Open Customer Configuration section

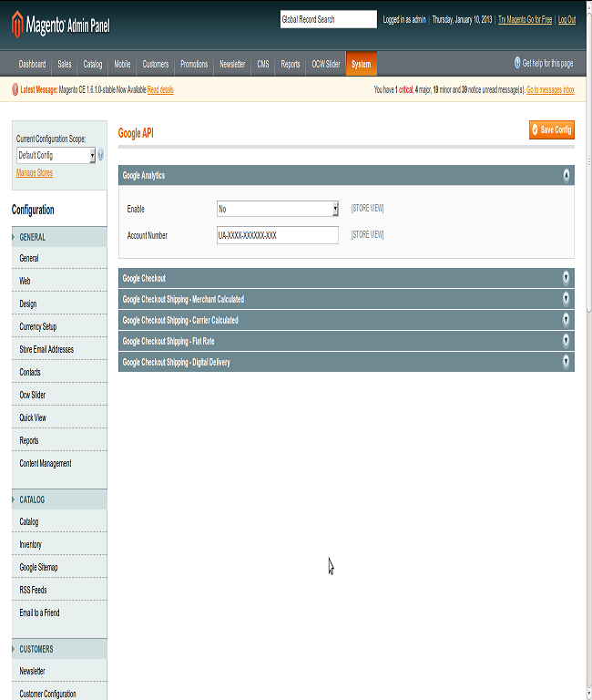tap(59, 694)
